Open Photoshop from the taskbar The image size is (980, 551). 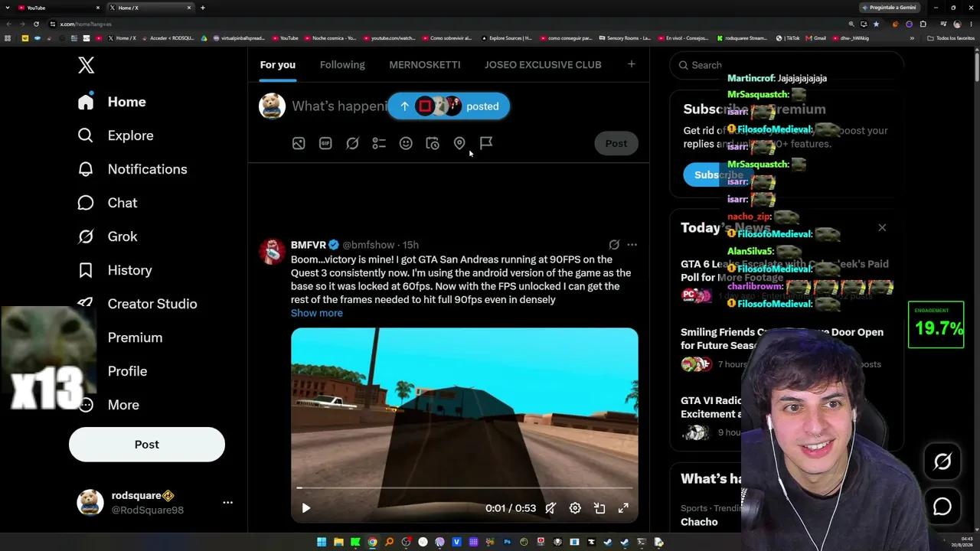[507, 543]
